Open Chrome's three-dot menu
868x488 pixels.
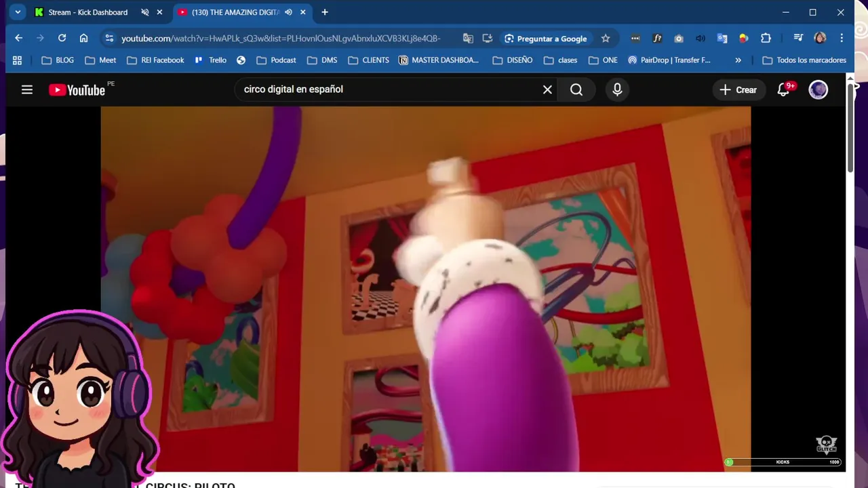click(x=842, y=38)
